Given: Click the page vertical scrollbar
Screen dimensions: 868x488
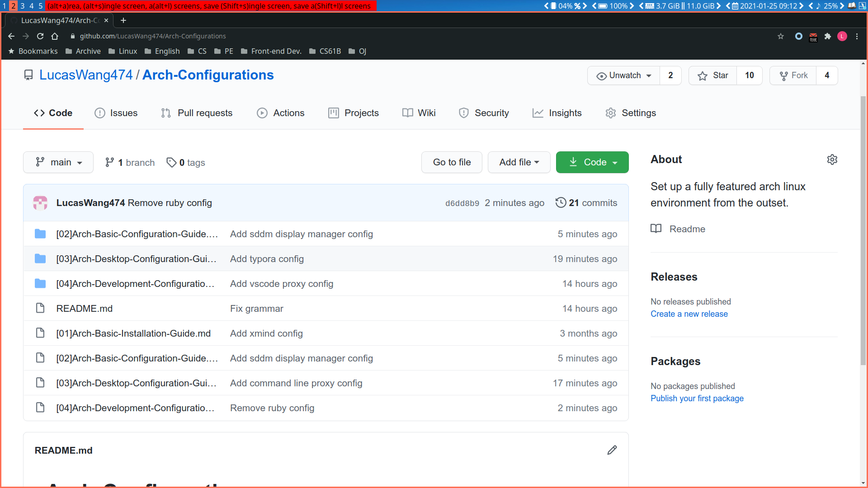Looking at the screenshot, I should point(863,226).
